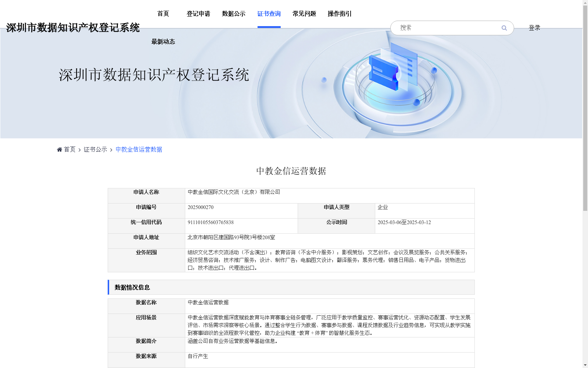Click applicant type value 企业
This screenshot has height=368, width=588.
coord(383,207)
